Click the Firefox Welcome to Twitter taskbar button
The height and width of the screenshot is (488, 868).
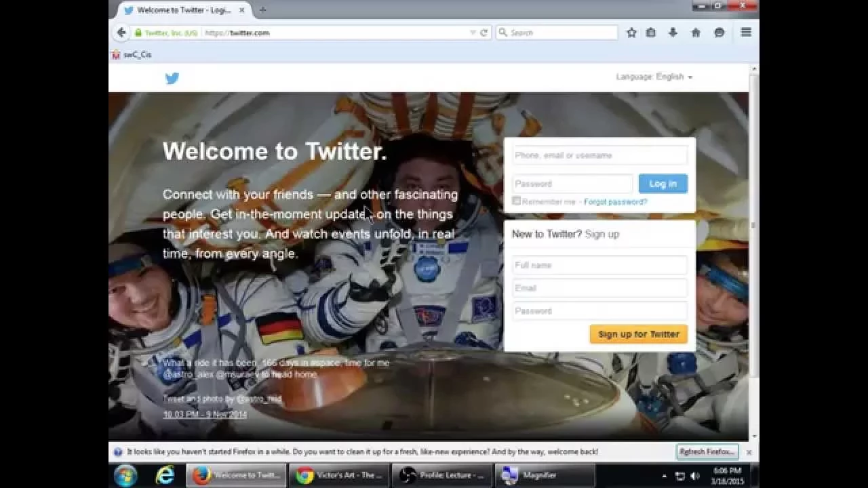(x=236, y=475)
